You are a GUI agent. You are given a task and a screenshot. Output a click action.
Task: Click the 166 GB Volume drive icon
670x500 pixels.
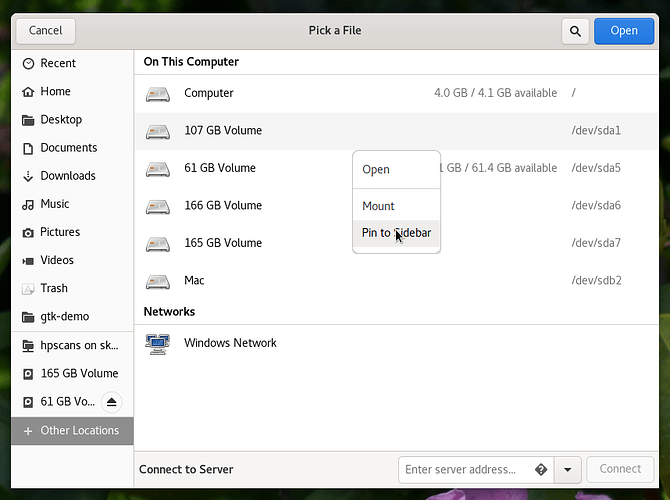tap(158, 206)
